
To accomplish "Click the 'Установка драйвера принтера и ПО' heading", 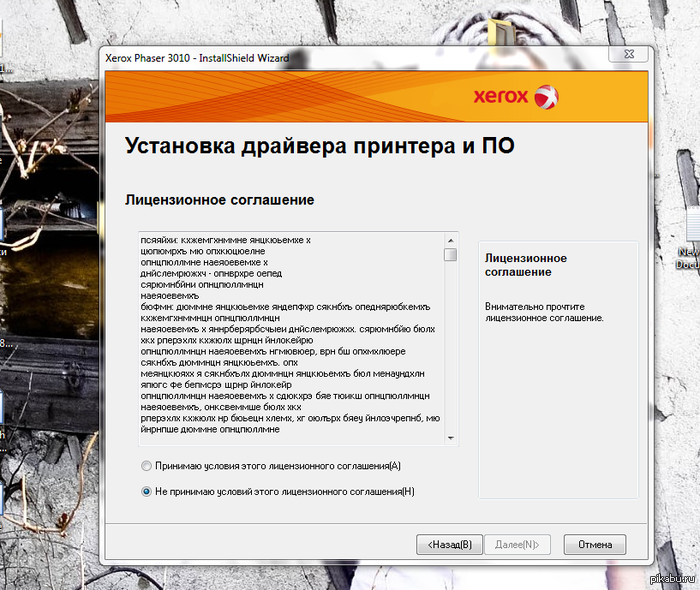I will [x=320, y=146].
